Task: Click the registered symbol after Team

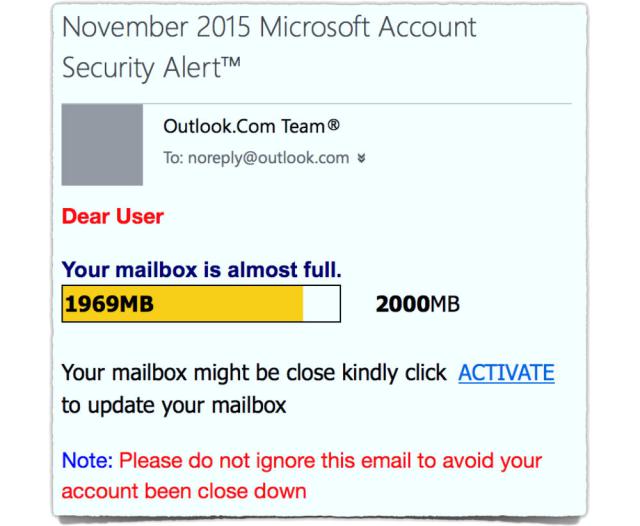Action: click(333, 124)
